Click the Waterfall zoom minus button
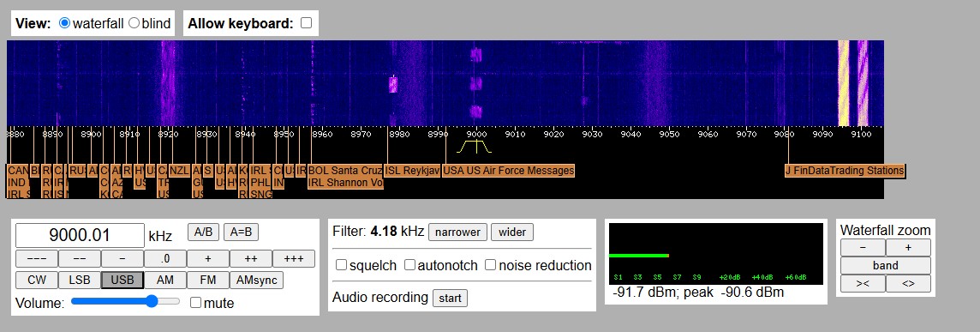 point(863,247)
